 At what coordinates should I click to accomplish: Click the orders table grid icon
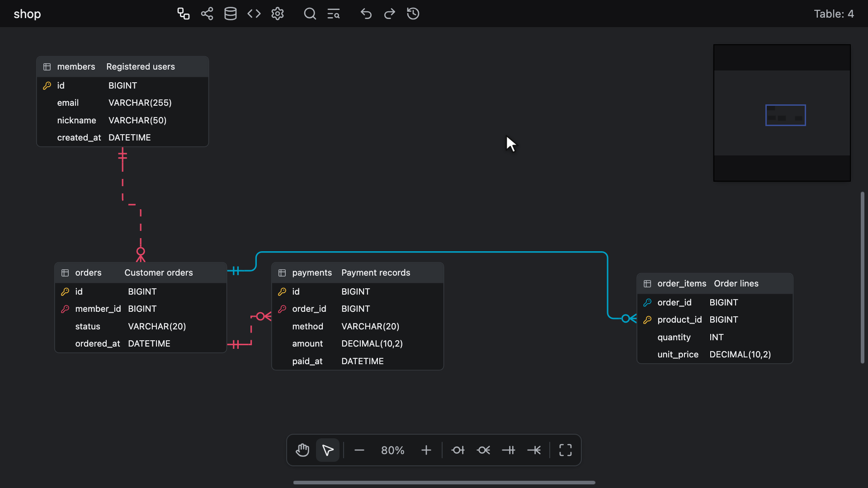(x=65, y=273)
